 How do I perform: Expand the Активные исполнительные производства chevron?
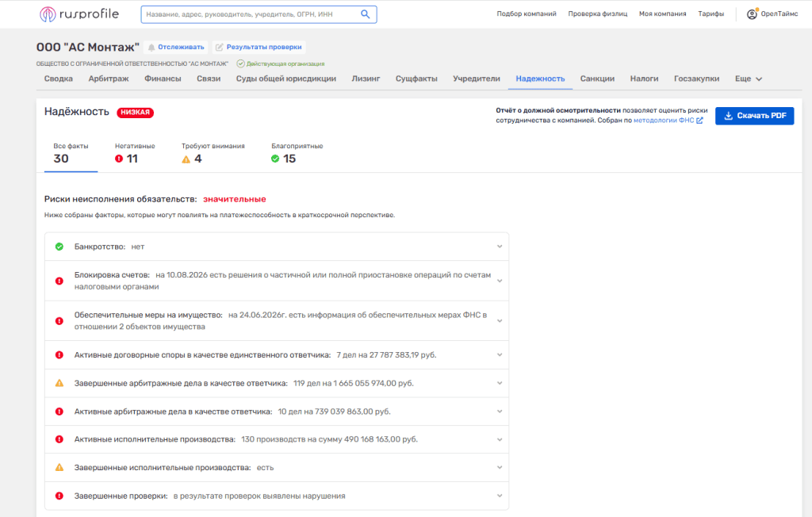[x=500, y=439]
